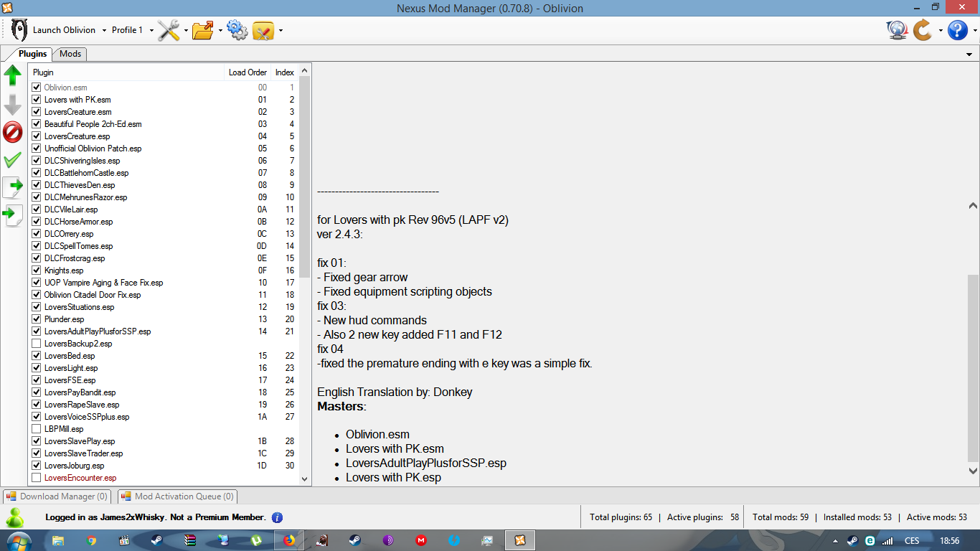980x551 pixels.
Task: Click the blue info icon beside Premium Member
Action: (277, 517)
